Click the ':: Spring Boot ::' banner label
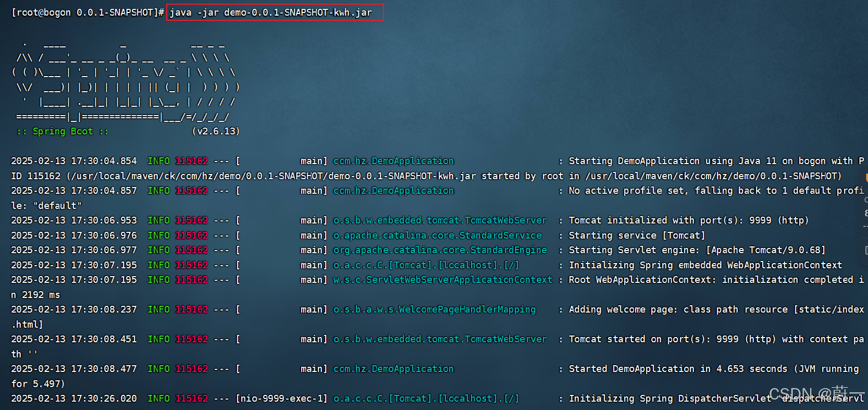The image size is (868, 410). tap(63, 131)
